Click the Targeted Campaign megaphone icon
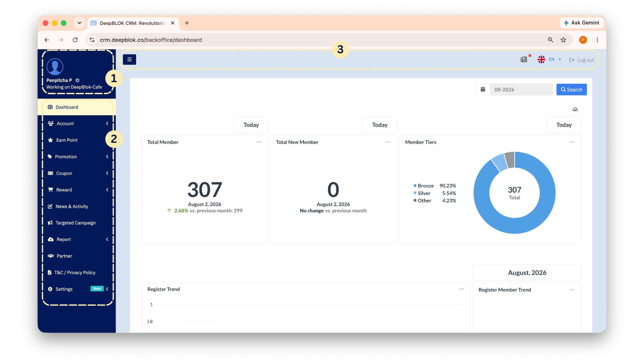Screen dimensions: 644x362 point(50,223)
